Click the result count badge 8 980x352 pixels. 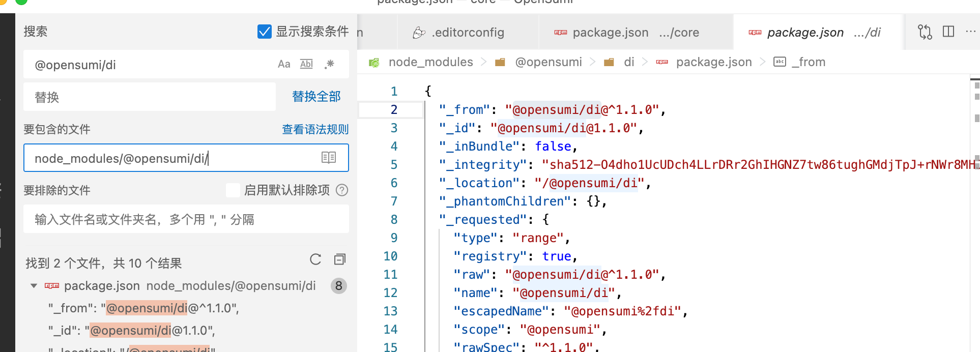click(x=339, y=286)
